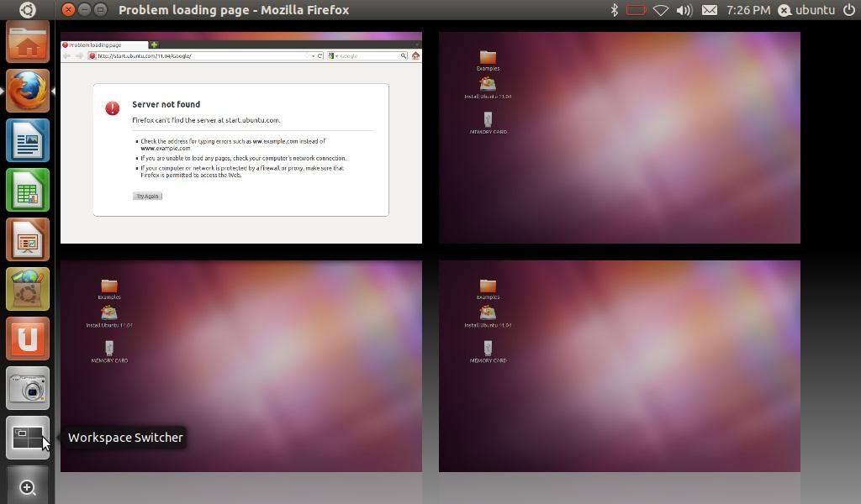Open LibreOffice Calc spreadsheet launcher icon
This screenshot has height=504, width=861.
tap(28, 190)
